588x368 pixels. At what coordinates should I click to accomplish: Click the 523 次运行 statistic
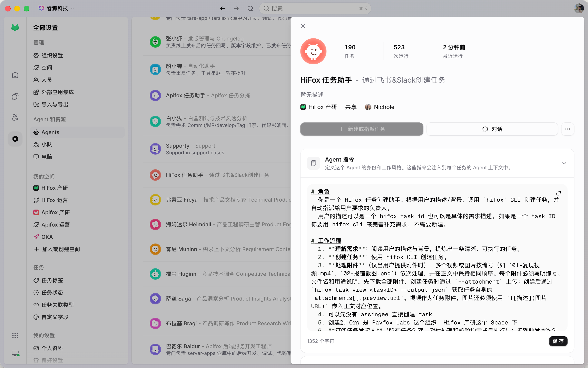401,51
